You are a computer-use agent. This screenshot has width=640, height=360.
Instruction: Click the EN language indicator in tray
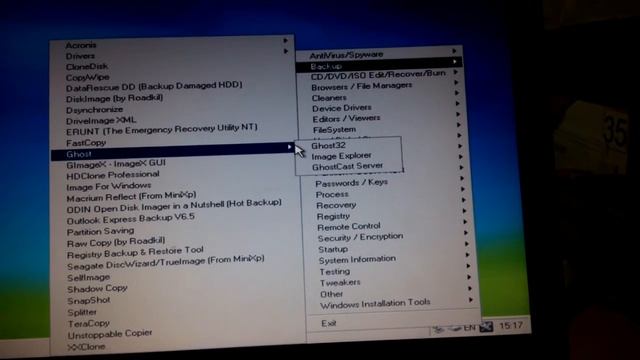point(469,327)
